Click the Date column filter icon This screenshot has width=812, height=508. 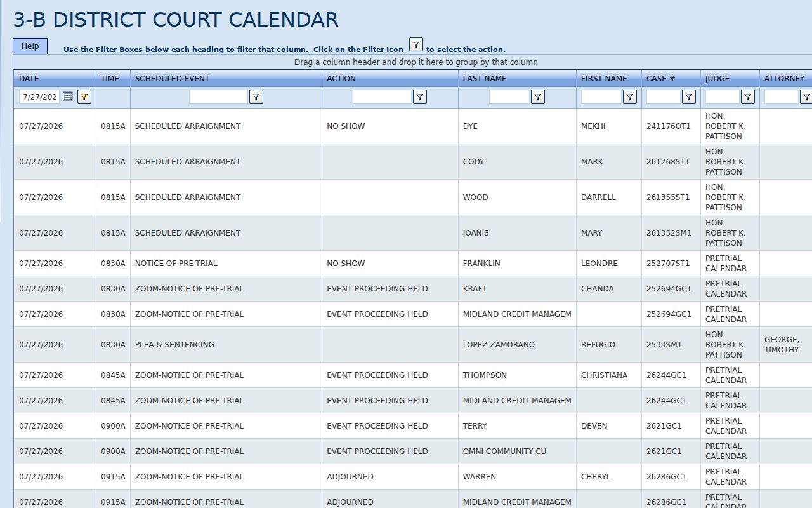(x=84, y=97)
